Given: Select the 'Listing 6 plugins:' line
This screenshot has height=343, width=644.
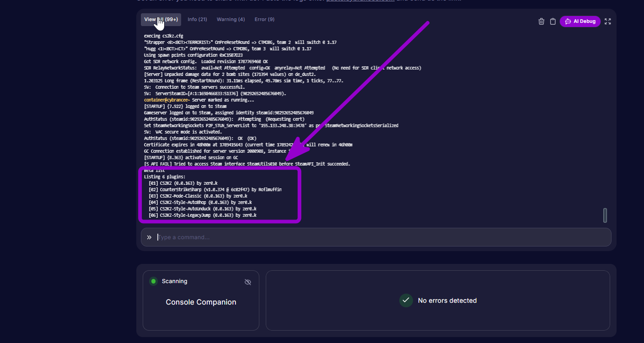Looking at the screenshot, I should pyautogui.click(x=164, y=177).
